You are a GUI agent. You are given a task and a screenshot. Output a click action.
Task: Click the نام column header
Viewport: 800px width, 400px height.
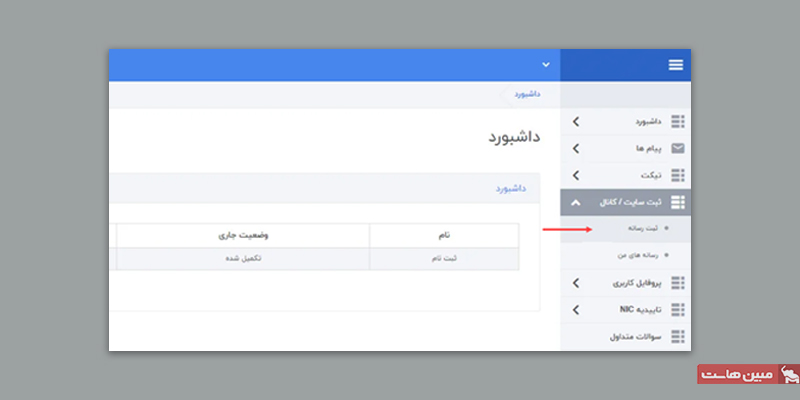pos(444,235)
